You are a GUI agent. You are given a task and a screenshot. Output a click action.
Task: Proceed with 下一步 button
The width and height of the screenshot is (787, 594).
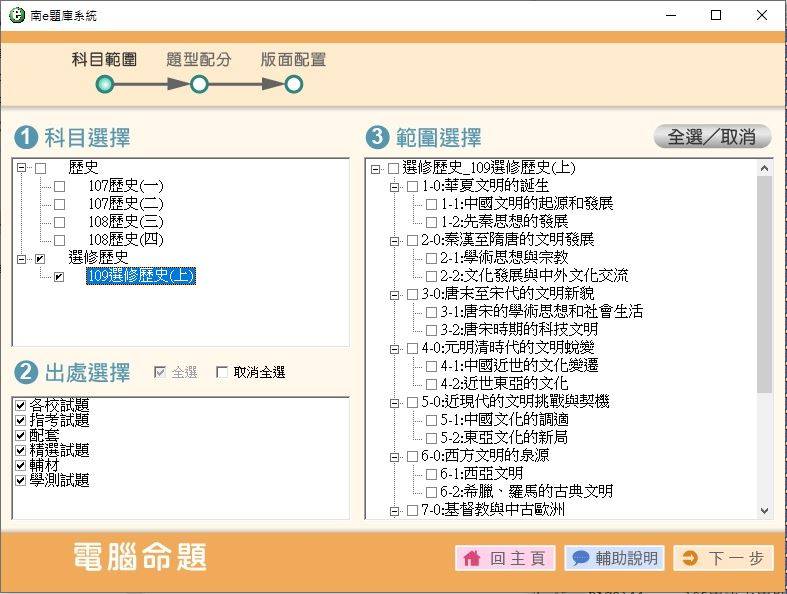(723, 558)
